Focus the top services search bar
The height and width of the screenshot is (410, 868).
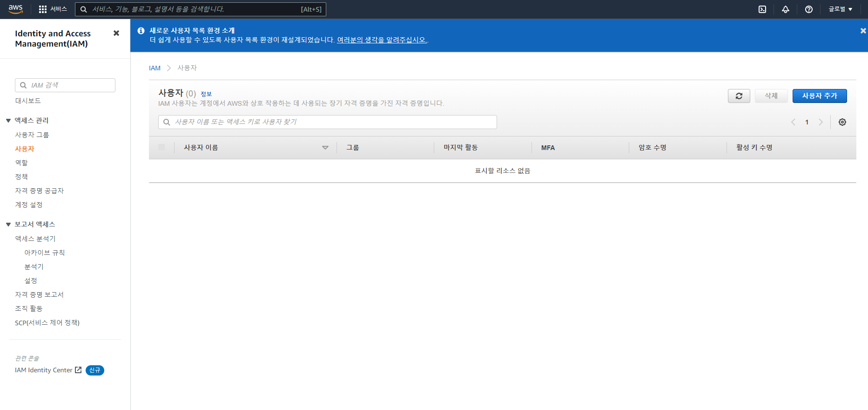point(201,9)
